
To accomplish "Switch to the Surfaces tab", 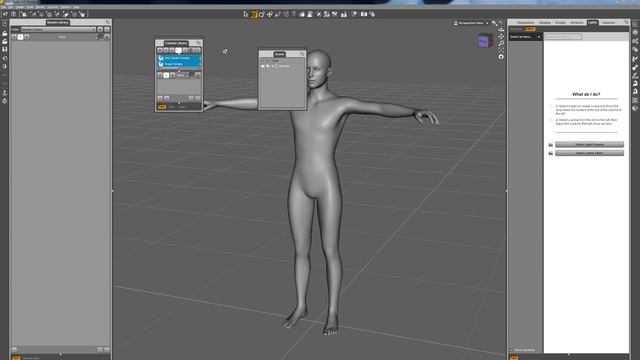I will tap(577, 22).
